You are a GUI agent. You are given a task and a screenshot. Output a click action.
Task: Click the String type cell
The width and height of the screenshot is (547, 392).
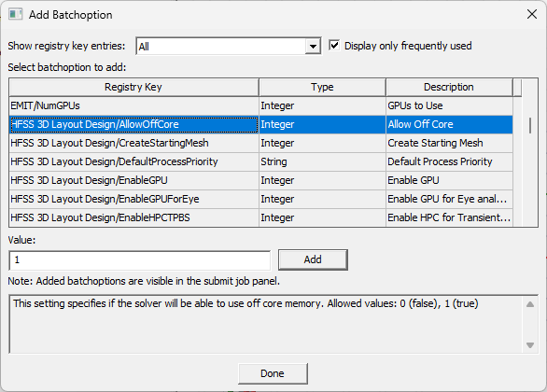click(322, 161)
